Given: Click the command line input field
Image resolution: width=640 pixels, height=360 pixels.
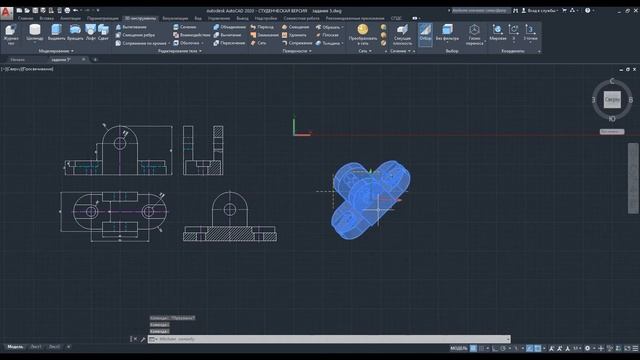Looking at the screenshot, I should coord(329,339).
